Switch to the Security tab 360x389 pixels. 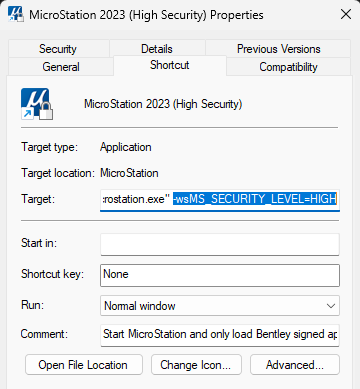coord(58,49)
